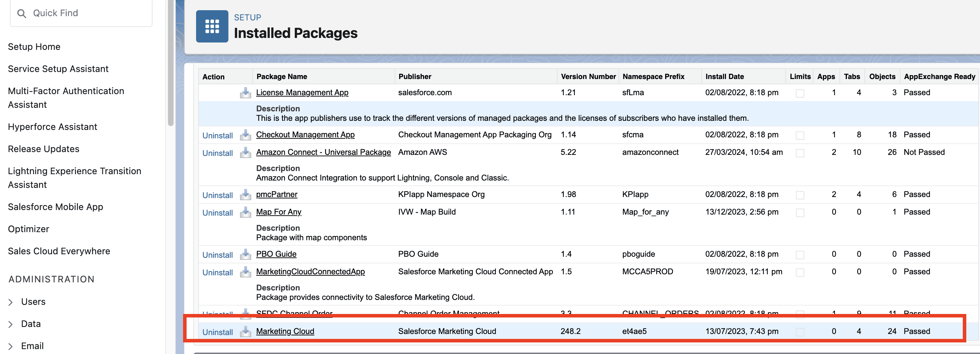Toggle Limits checkbox for Checkout Management App
Viewport: 980px width, 354px height.
tap(800, 135)
